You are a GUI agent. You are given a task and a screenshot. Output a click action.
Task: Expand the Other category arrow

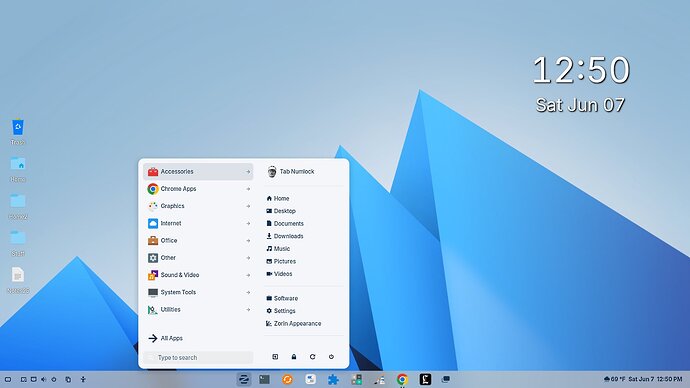pyautogui.click(x=248, y=258)
